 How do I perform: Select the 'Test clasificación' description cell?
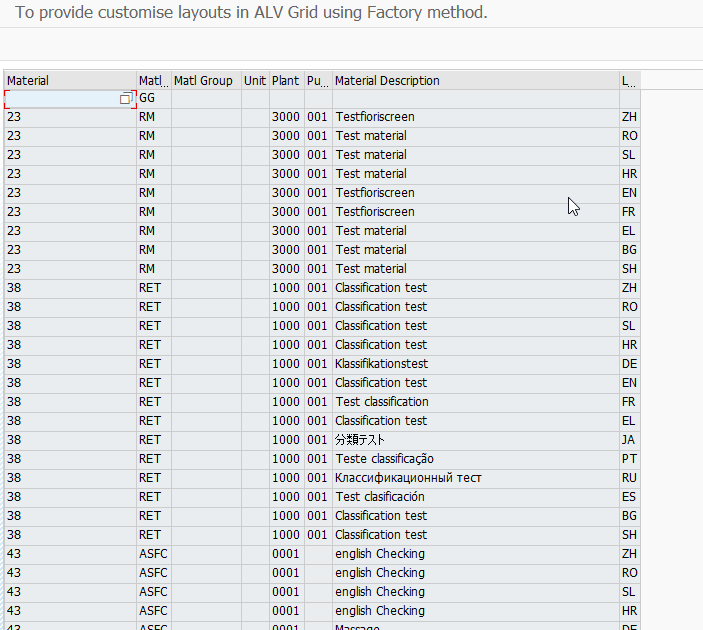[476, 497]
